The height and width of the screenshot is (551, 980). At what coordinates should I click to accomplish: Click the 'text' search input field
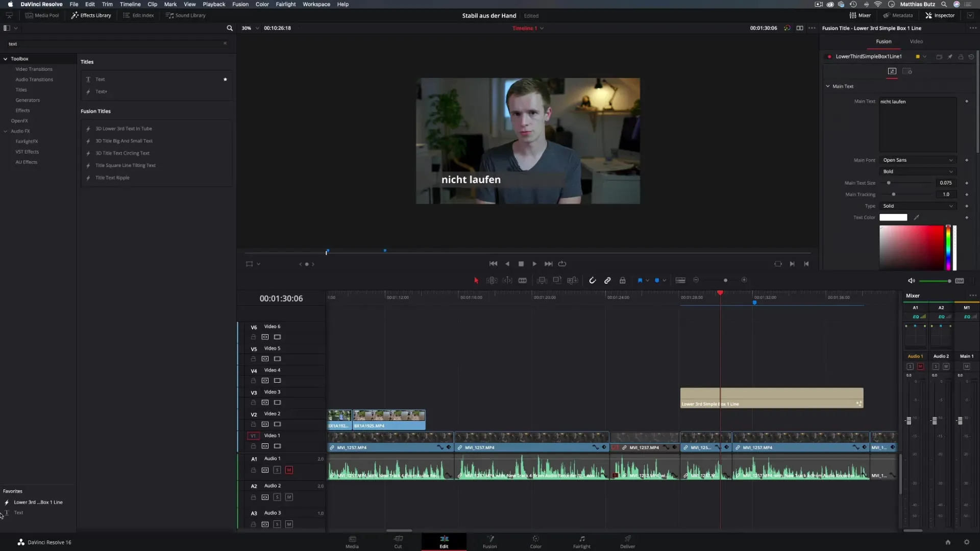[x=115, y=44]
